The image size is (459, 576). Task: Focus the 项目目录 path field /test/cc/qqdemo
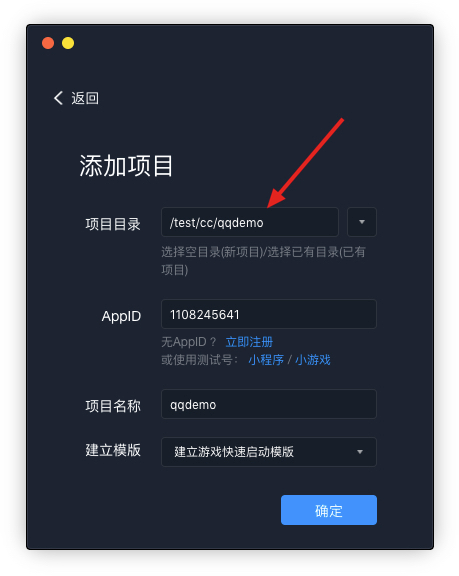tap(250, 222)
